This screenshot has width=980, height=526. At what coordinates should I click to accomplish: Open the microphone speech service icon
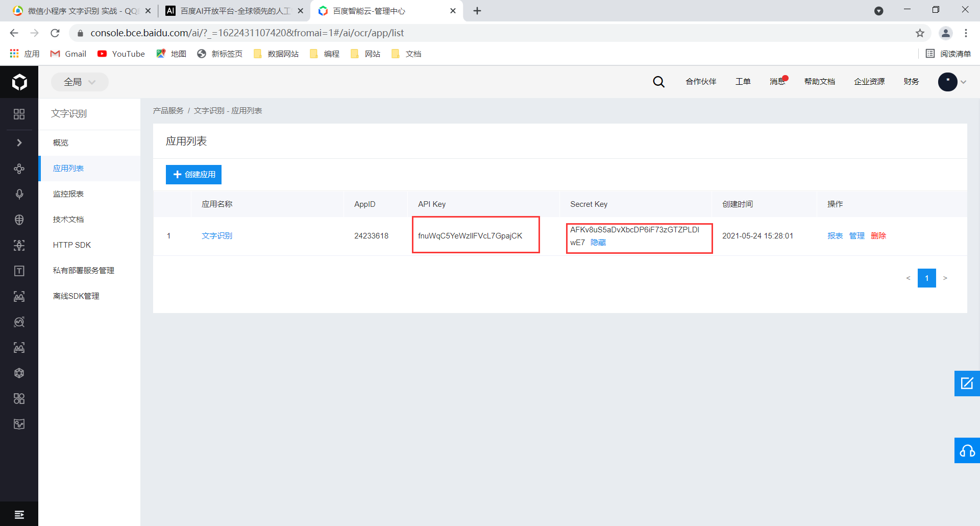coord(19,194)
